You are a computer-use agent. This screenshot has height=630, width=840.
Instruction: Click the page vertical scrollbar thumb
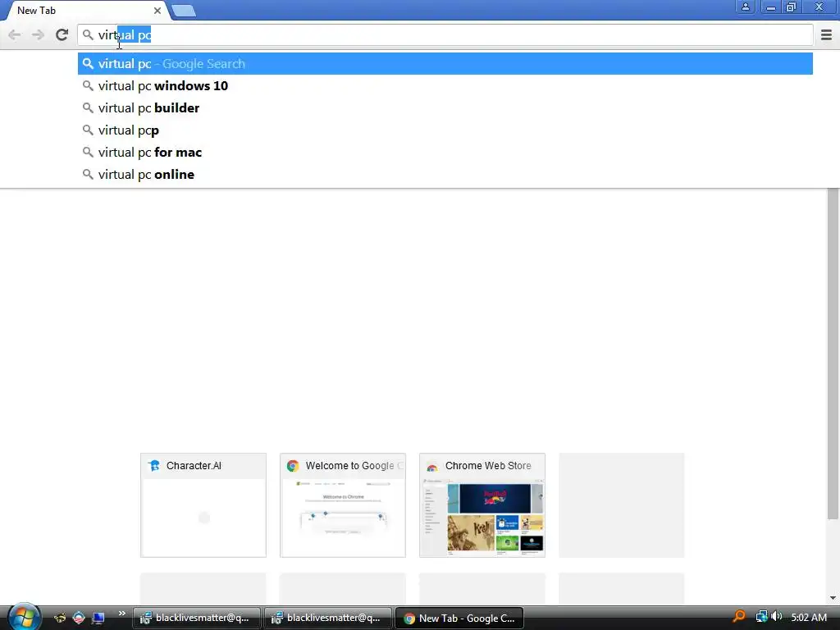coord(833,354)
